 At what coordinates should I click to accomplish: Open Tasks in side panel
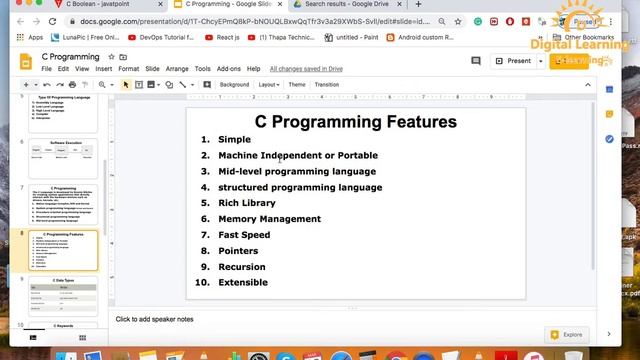609,139
